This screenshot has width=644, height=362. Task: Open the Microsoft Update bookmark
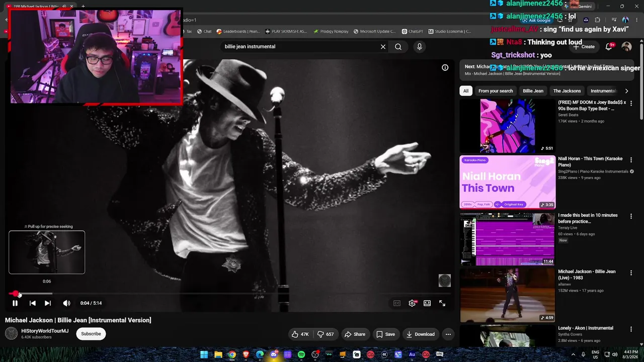(374, 31)
